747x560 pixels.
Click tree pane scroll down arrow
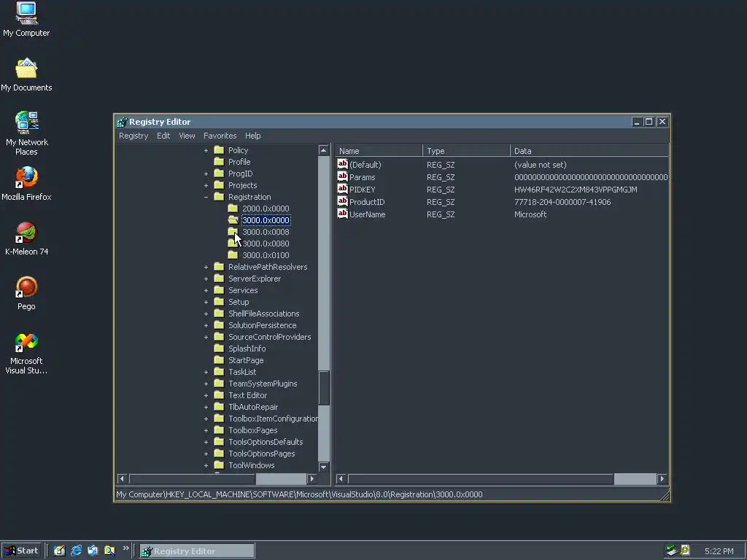coord(323,467)
